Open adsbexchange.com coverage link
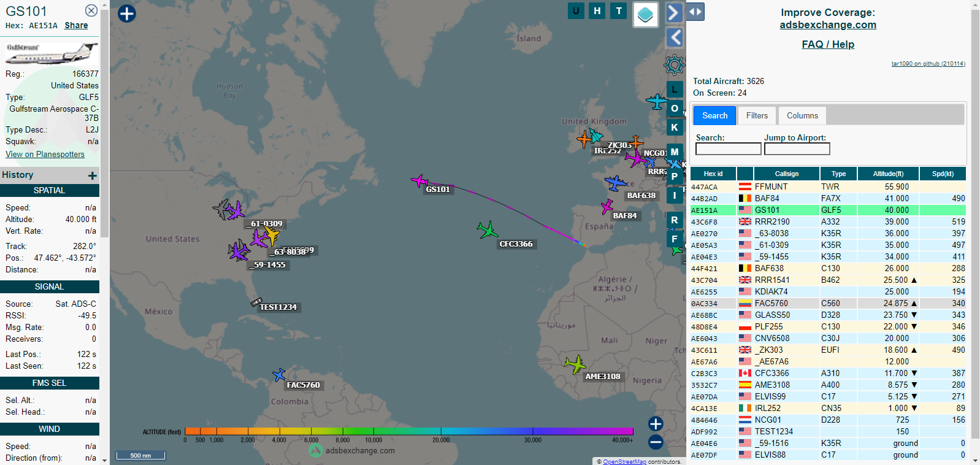980x465 pixels. [x=828, y=25]
